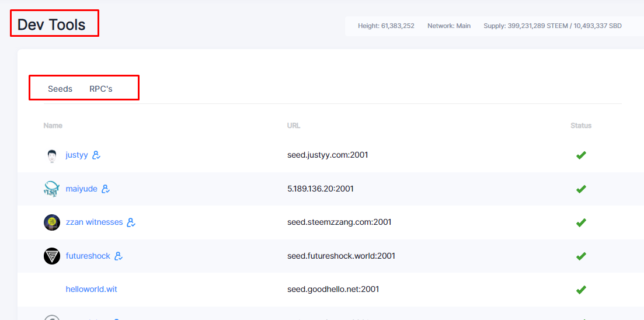This screenshot has height=320, width=644.
Task: Select seed.justyy.com:2001 URL text
Action: point(328,155)
